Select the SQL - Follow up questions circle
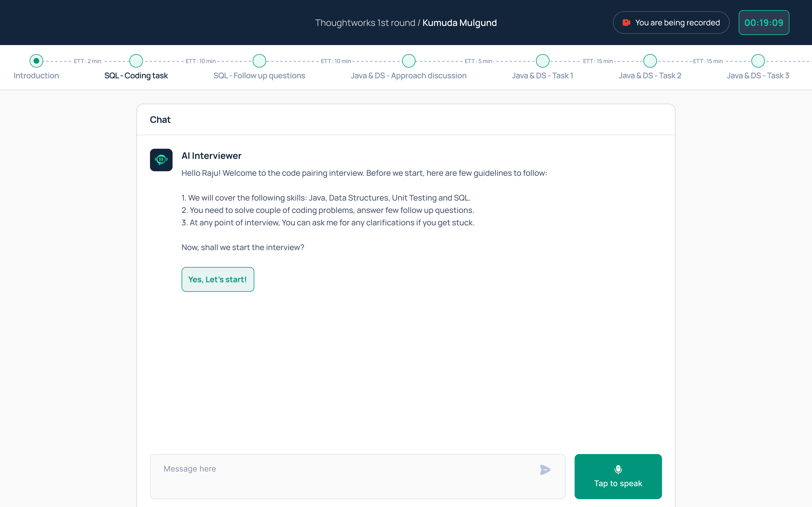Screen dimensions: 812x507 pos(259,61)
